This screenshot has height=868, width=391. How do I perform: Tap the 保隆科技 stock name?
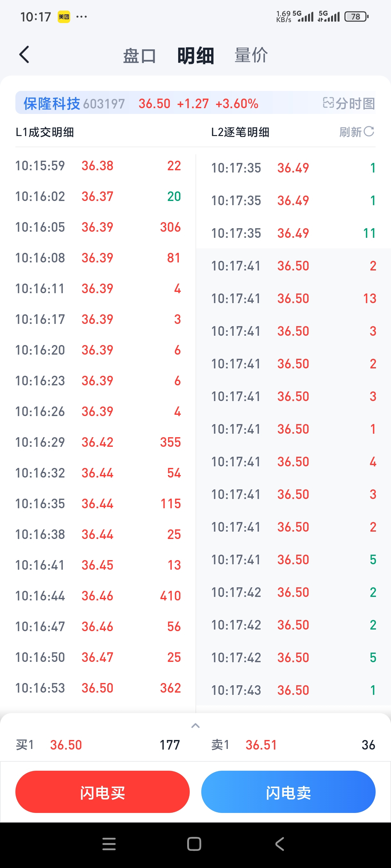[52, 103]
